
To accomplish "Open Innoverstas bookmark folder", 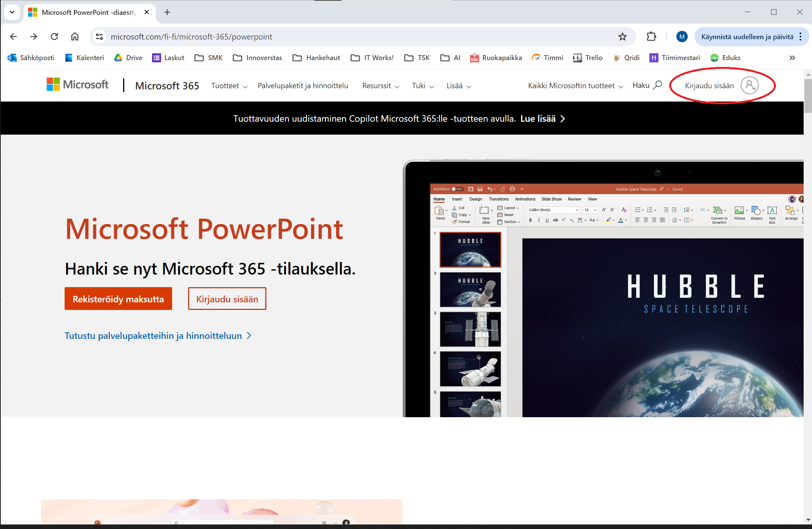I will pyautogui.click(x=258, y=58).
